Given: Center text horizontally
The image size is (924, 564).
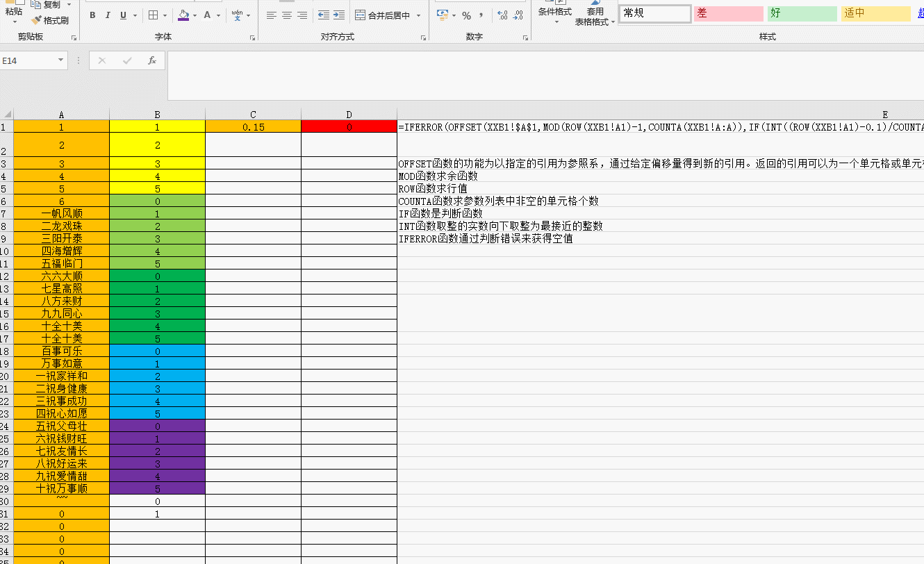Looking at the screenshot, I should pyautogui.click(x=287, y=15).
